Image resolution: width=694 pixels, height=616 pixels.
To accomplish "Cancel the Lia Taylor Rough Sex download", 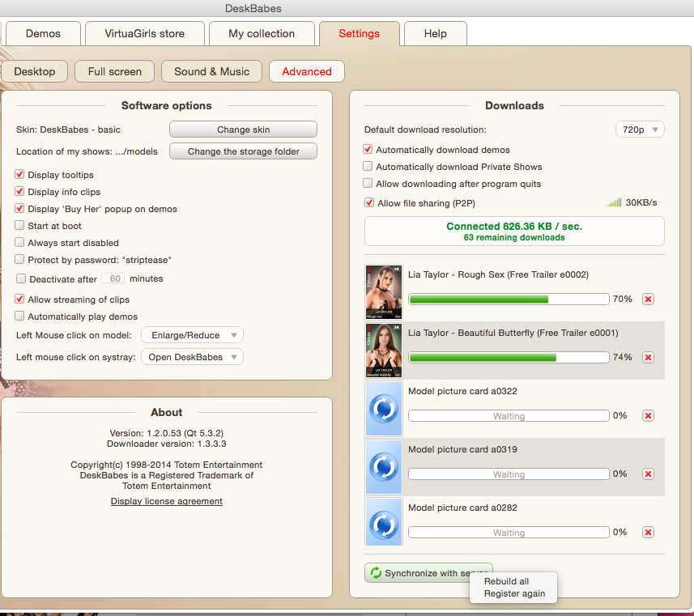I will click(x=648, y=300).
